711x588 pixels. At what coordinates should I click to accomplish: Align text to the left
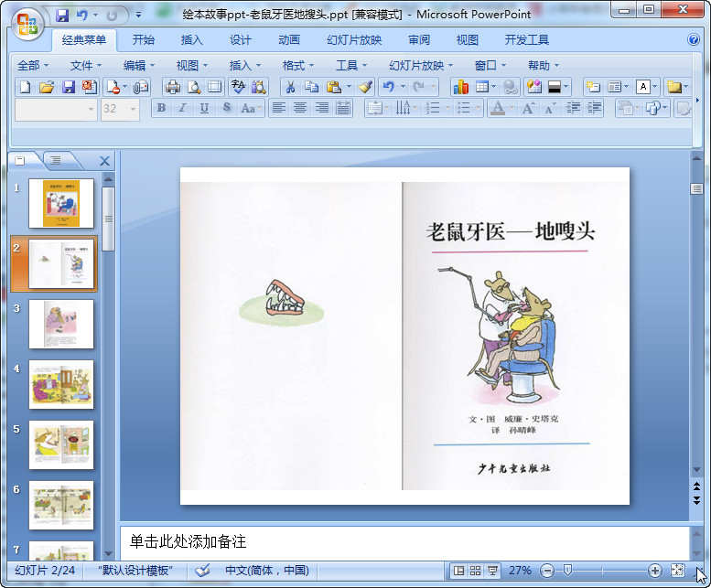(x=278, y=108)
